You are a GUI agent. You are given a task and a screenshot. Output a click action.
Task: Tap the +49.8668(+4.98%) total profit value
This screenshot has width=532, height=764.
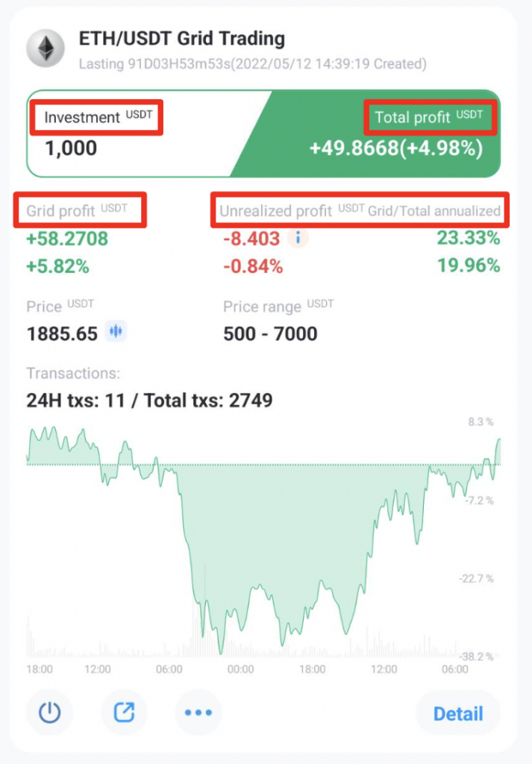coord(396,148)
